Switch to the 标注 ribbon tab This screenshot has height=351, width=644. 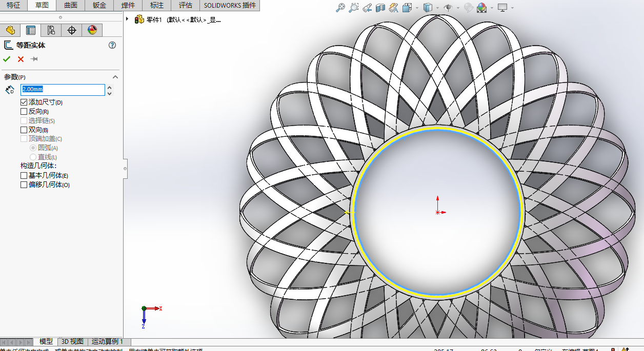pyautogui.click(x=157, y=5)
